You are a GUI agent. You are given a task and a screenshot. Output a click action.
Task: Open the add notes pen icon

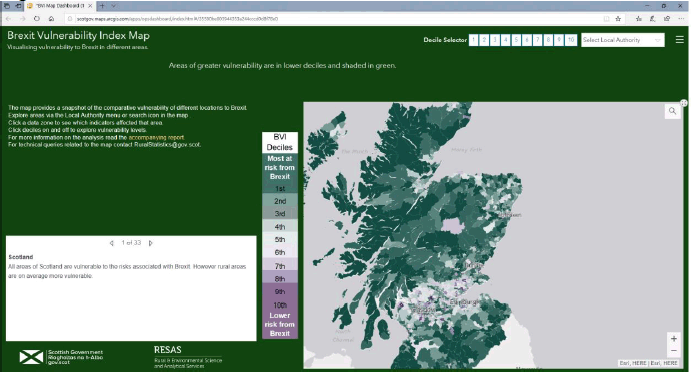[x=653, y=19]
